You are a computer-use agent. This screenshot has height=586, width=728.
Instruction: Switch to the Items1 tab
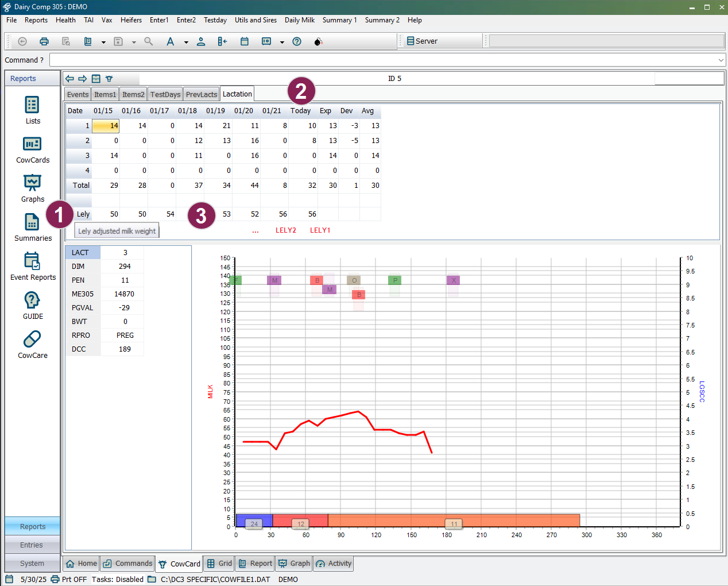pos(105,95)
